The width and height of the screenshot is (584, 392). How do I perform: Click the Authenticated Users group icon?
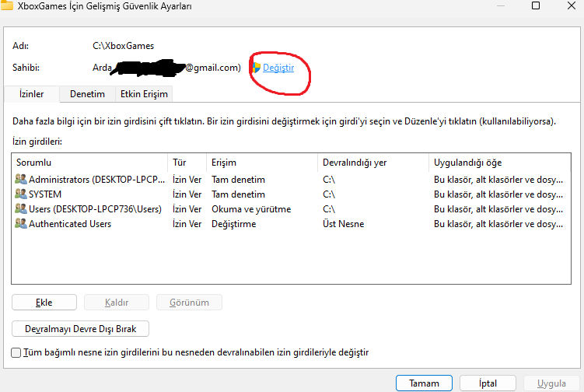coord(21,224)
